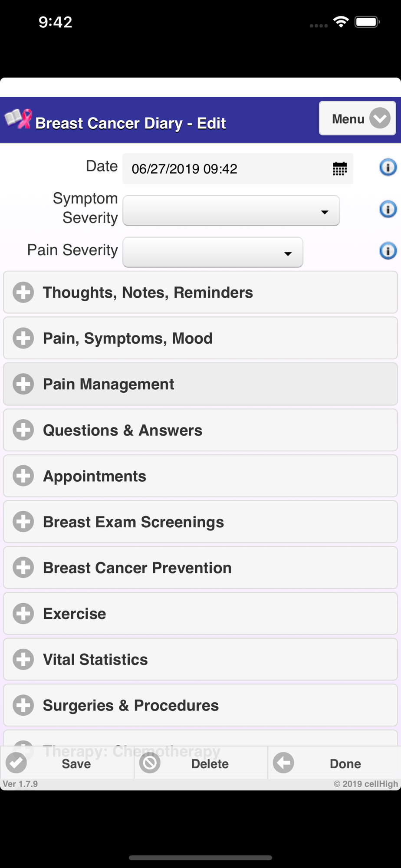Tap the info icon beside Pain Severity
Viewport: 401px width, 868px height.
(388, 251)
